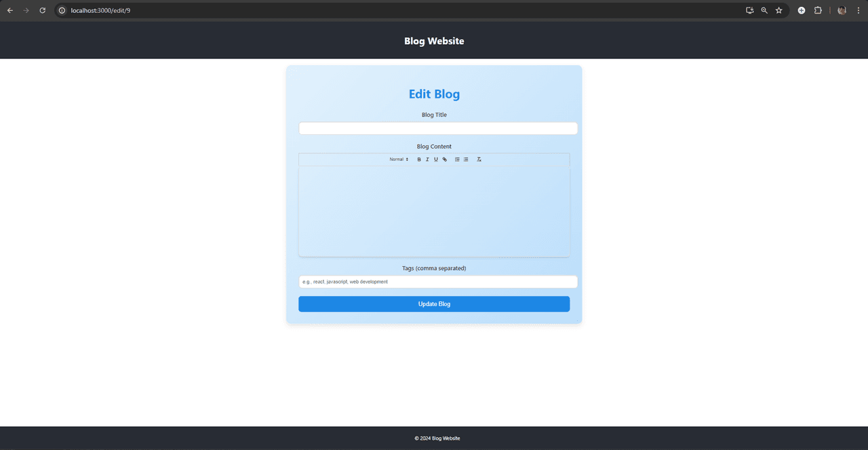Click the install app icon in address bar
868x450 pixels.
click(750, 10)
